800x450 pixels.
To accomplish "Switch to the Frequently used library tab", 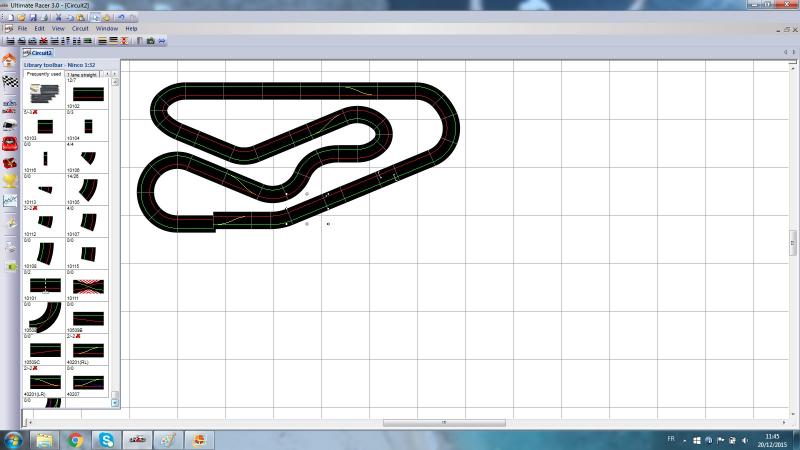I will [43, 74].
